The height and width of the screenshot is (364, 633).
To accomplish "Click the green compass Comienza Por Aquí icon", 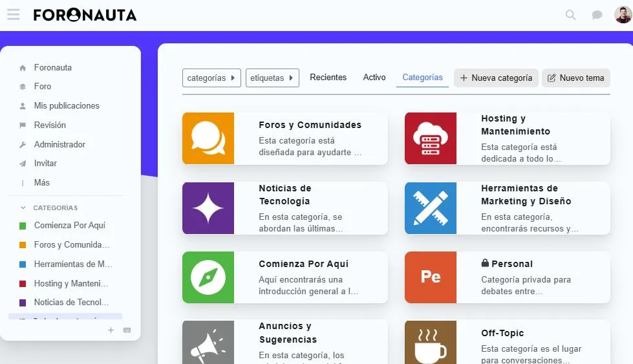I will [208, 277].
